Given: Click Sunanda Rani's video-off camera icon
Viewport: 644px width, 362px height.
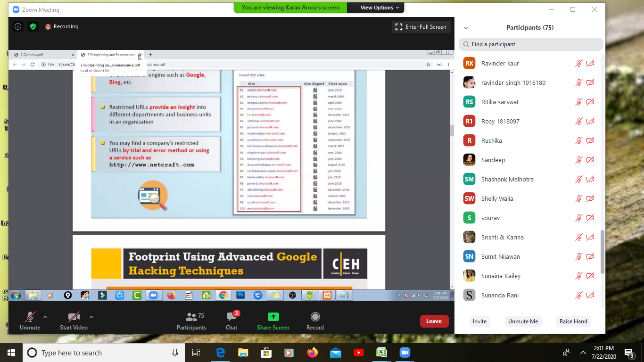Looking at the screenshot, I should click(590, 295).
